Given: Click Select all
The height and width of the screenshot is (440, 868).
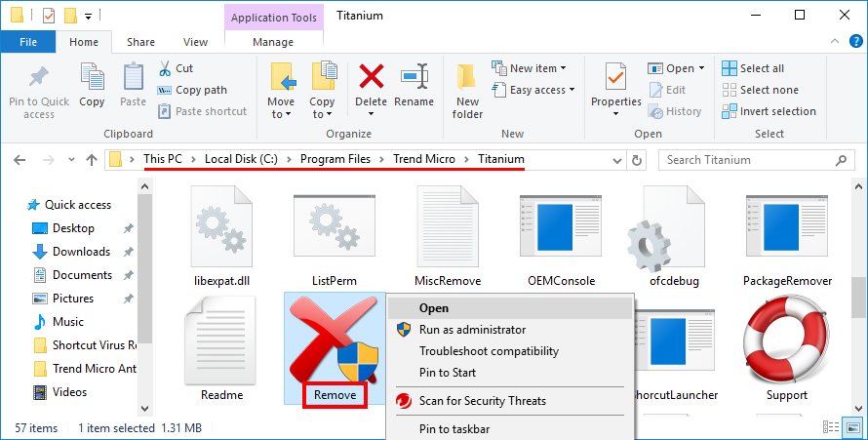Looking at the screenshot, I should (753, 68).
